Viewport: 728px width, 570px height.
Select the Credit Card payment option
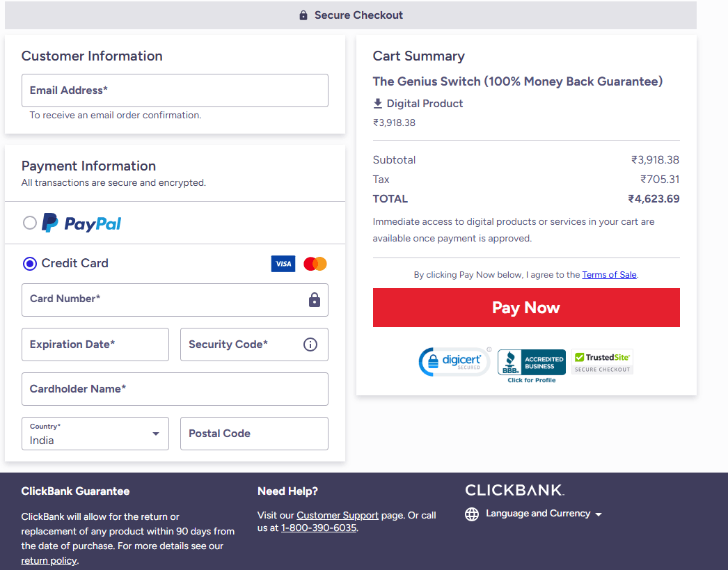click(x=29, y=263)
